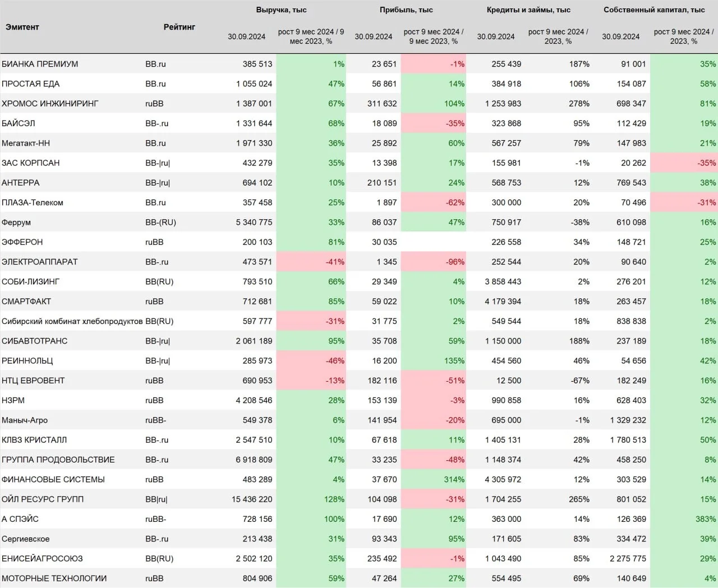Viewport: 718px width, 588px height.
Task: Click the "КЛВЗ КРИСТАЛЛ" issuer name
Action: 34,440
